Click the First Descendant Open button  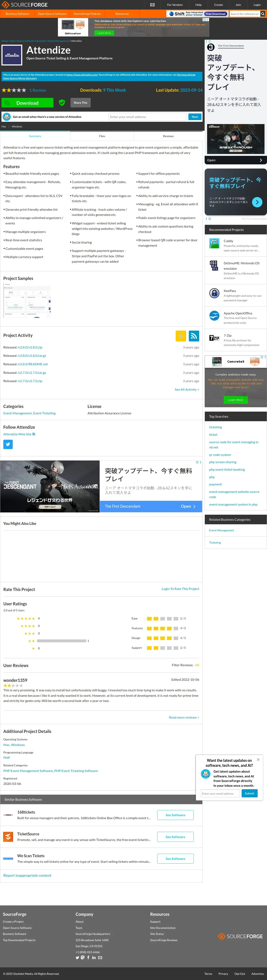(236, 160)
